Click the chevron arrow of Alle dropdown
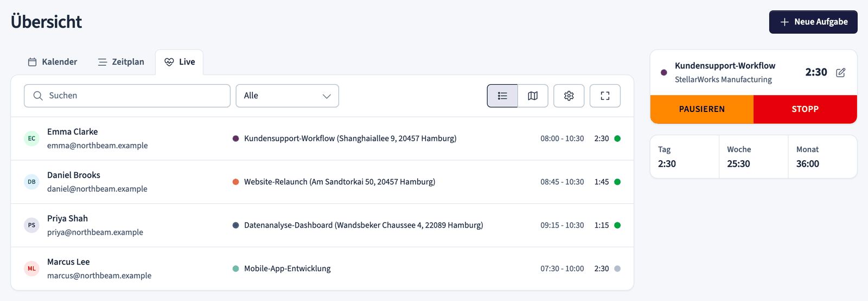The height and width of the screenshot is (301, 868). pyautogui.click(x=327, y=96)
